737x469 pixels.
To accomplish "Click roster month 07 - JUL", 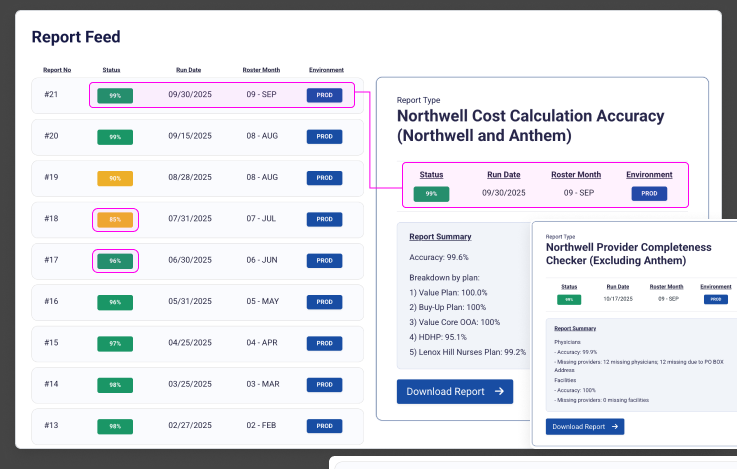I will pyautogui.click(x=261, y=219).
